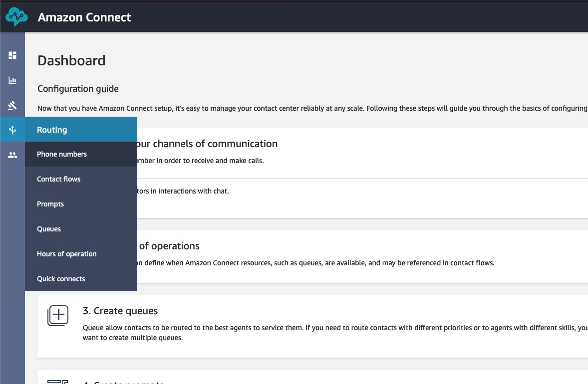Click the plus icon beside Create queues
This screenshot has height=384, width=588.
[x=58, y=316]
